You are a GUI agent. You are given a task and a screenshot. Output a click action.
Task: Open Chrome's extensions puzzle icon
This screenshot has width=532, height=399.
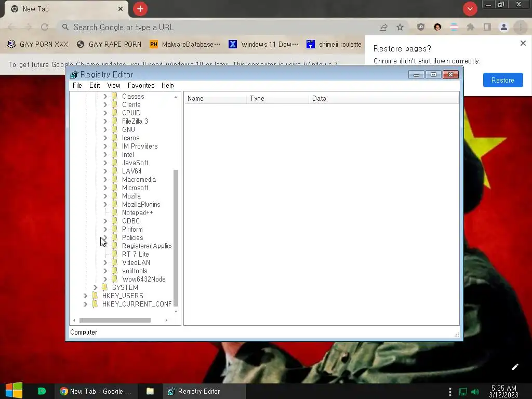pos(470,27)
